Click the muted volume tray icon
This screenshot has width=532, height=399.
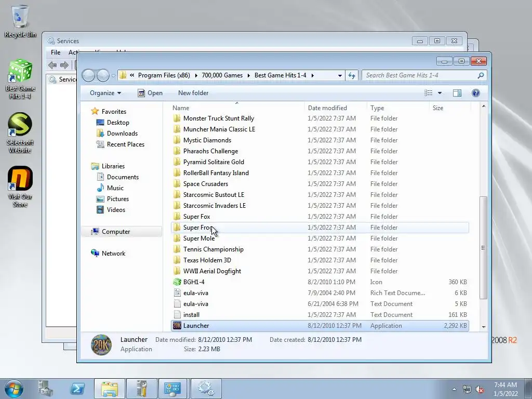point(480,389)
